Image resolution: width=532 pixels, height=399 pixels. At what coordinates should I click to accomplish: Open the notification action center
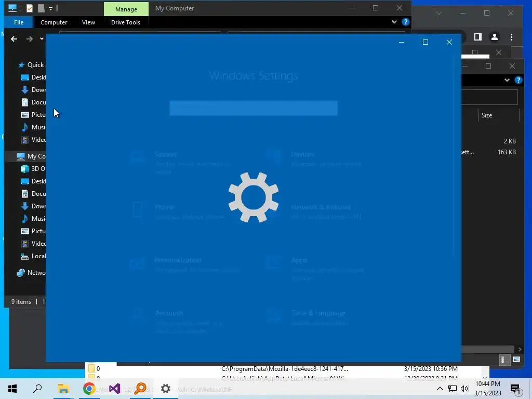pos(515,389)
